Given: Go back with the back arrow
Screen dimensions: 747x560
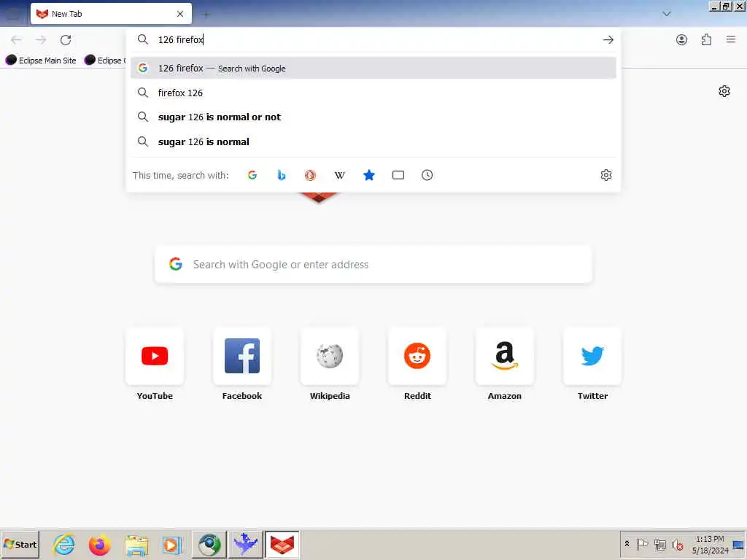Looking at the screenshot, I should pos(16,40).
